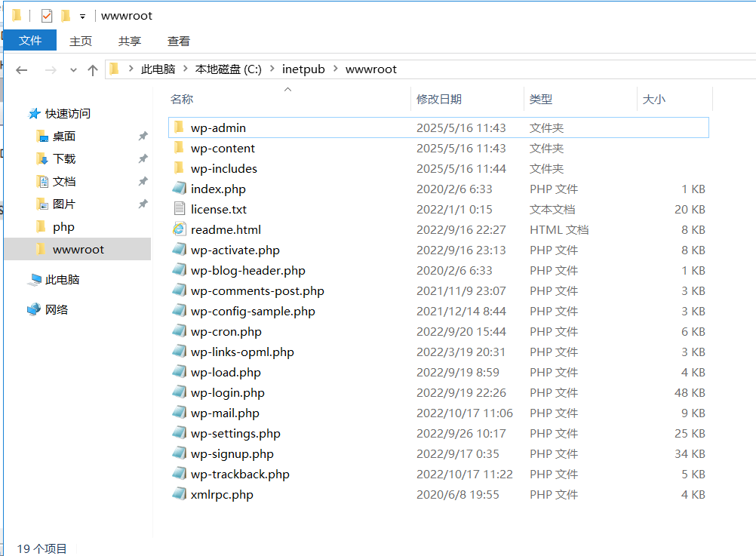Click the Documents (文档) folder icon in sidebar
Screen dimensions: 756x556
tap(42, 182)
